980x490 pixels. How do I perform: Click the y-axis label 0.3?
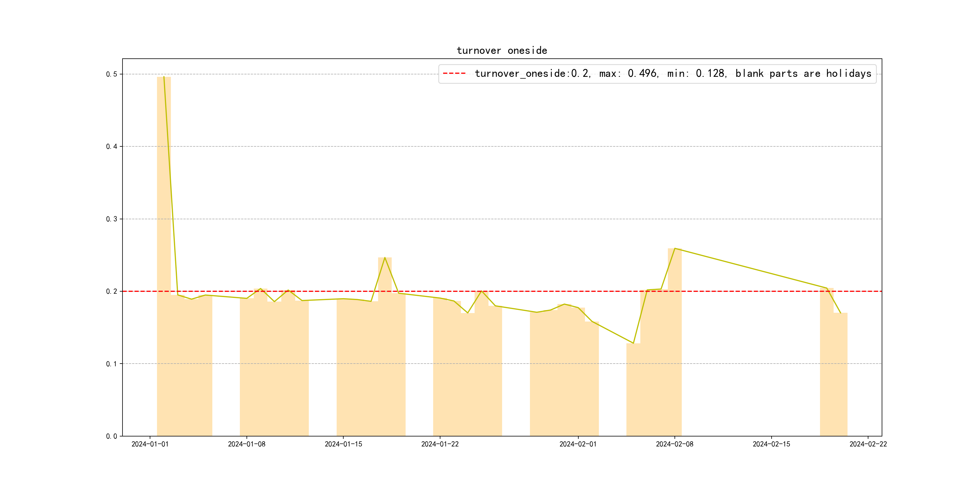(x=112, y=219)
